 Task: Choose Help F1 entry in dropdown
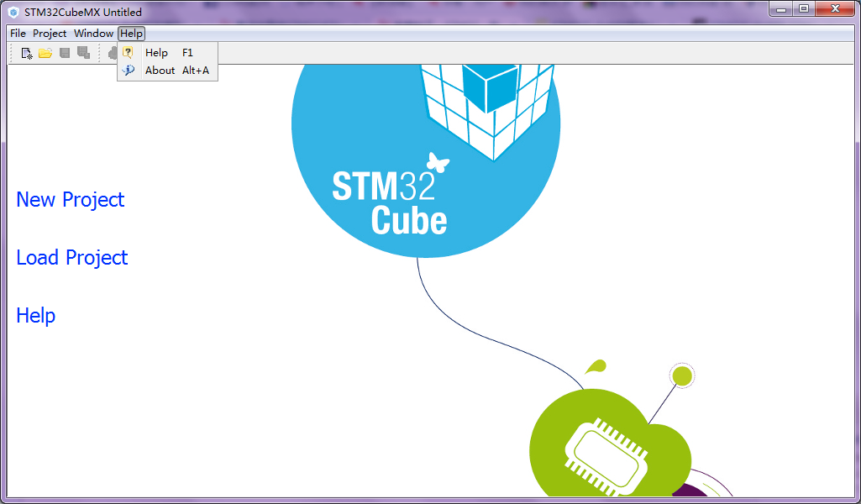167,53
